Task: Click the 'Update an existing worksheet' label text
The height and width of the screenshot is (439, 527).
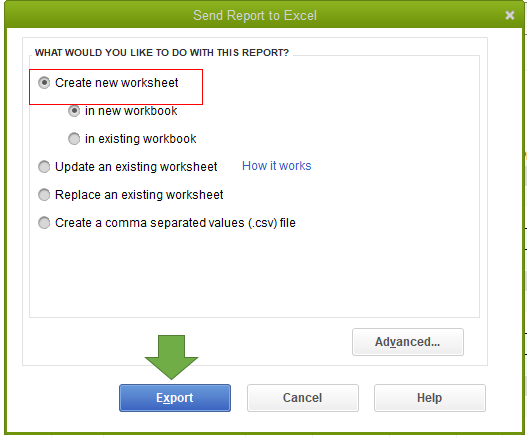Action: tap(136, 167)
